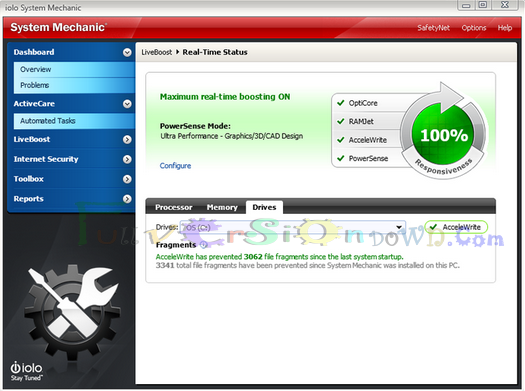Click the iolo Stay Tuned logo
This screenshot has height=391, width=525.
click(x=26, y=372)
